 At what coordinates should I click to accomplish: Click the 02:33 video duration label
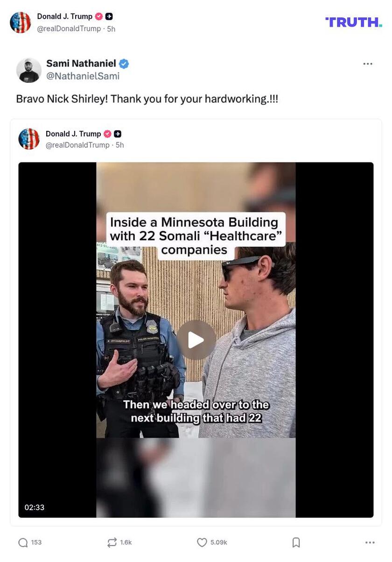(35, 507)
